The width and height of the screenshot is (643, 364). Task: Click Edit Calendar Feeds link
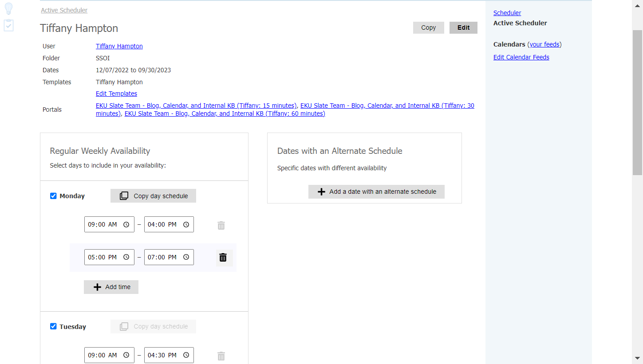[x=521, y=57]
